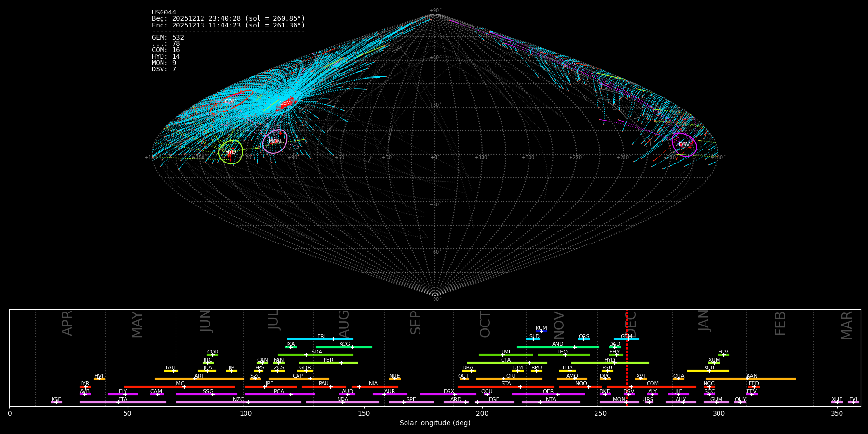Click the PCA shower bar on timeline
868x434 pixels.
click(280, 394)
